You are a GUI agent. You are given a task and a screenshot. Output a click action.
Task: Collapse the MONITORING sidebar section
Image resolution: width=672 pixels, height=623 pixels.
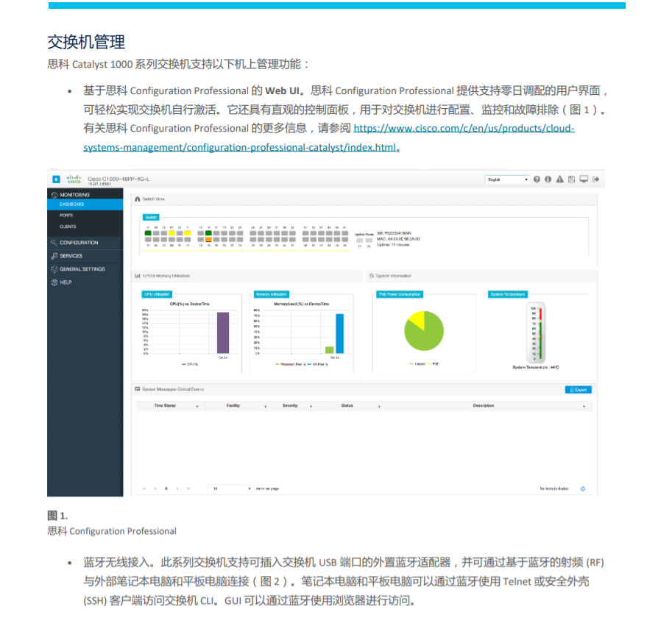(x=85, y=194)
